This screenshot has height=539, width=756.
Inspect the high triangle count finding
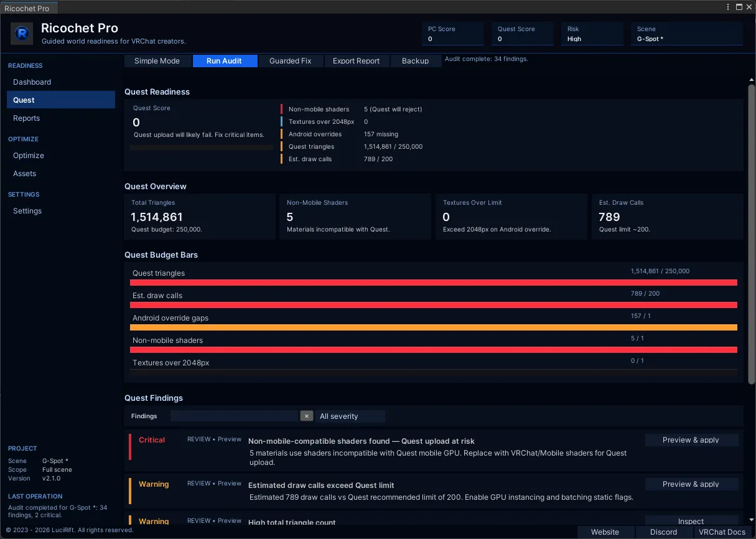pos(691,521)
